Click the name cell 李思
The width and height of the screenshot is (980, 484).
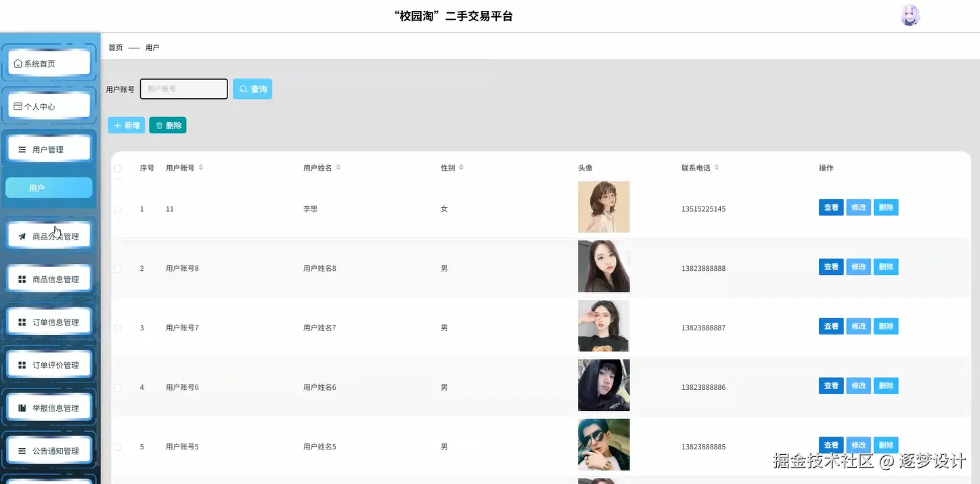[311, 209]
